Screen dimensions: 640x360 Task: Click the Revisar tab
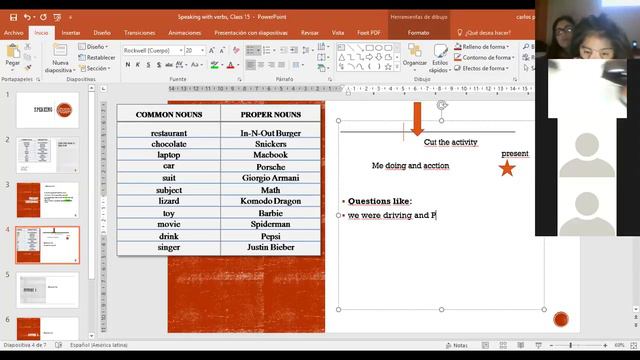[x=310, y=33]
